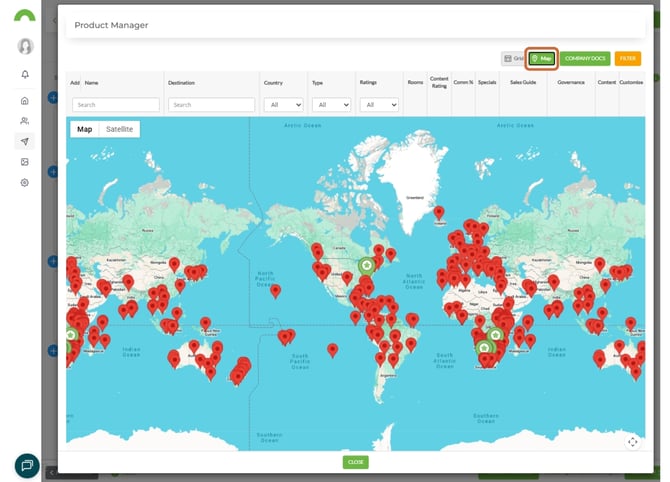Click the Sales Guide column header
This screenshot has width=670, height=482.
pyautogui.click(x=523, y=82)
